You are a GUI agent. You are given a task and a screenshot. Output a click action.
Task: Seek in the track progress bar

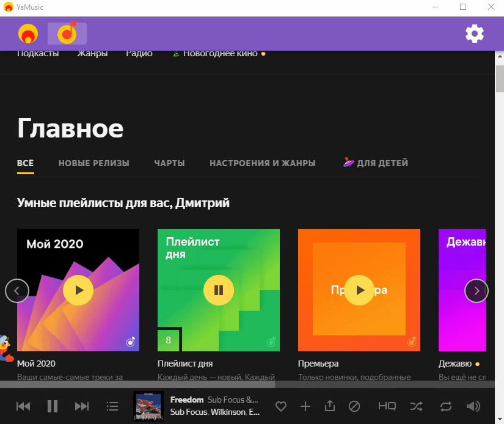coord(247,384)
